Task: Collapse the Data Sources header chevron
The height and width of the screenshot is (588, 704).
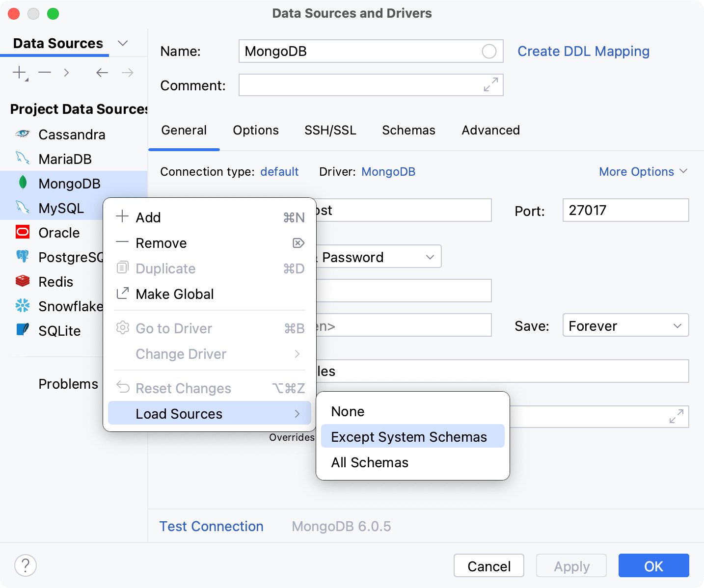Action: point(123,43)
